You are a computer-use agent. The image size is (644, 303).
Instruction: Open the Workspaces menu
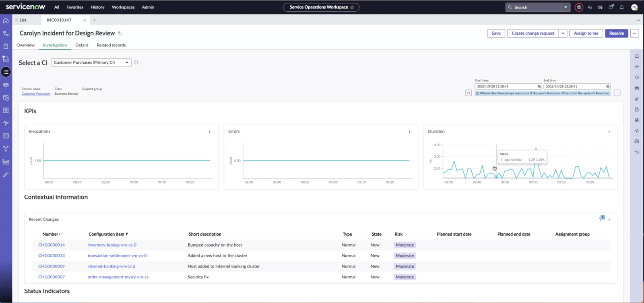coord(123,7)
